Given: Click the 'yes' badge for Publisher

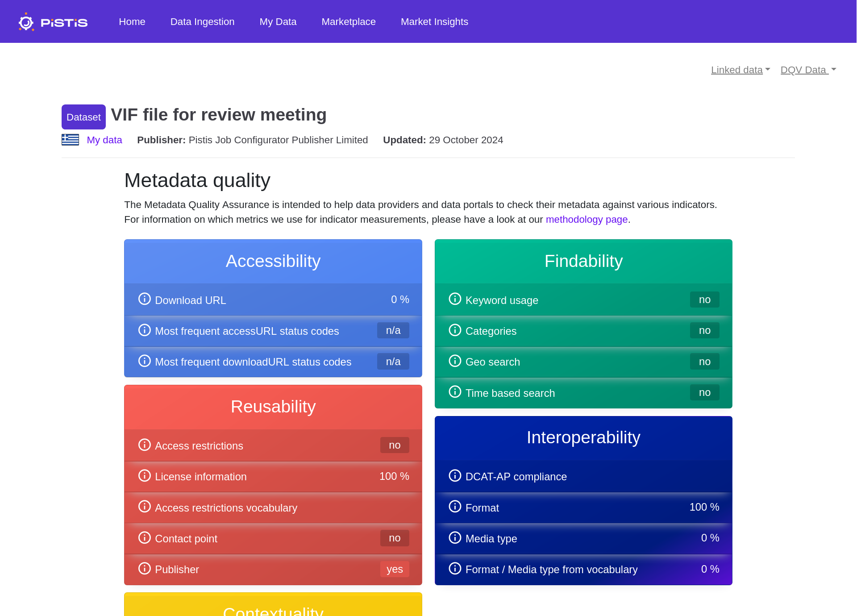Looking at the screenshot, I should [395, 569].
